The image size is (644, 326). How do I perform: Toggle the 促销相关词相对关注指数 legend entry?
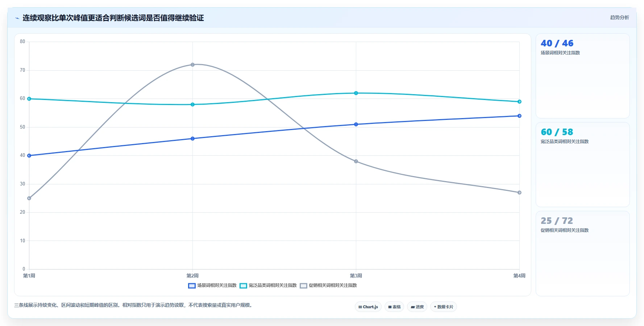(x=328, y=285)
